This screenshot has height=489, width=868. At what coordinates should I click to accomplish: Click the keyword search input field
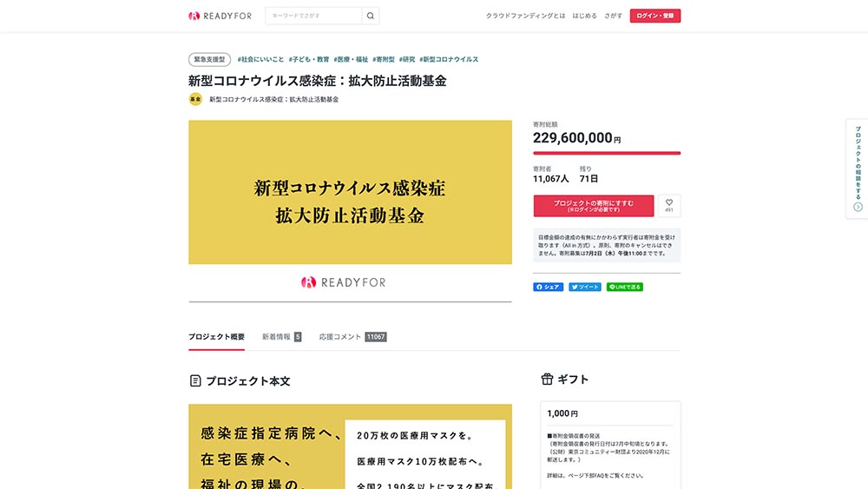pyautogui.click(x=313, y=16)
